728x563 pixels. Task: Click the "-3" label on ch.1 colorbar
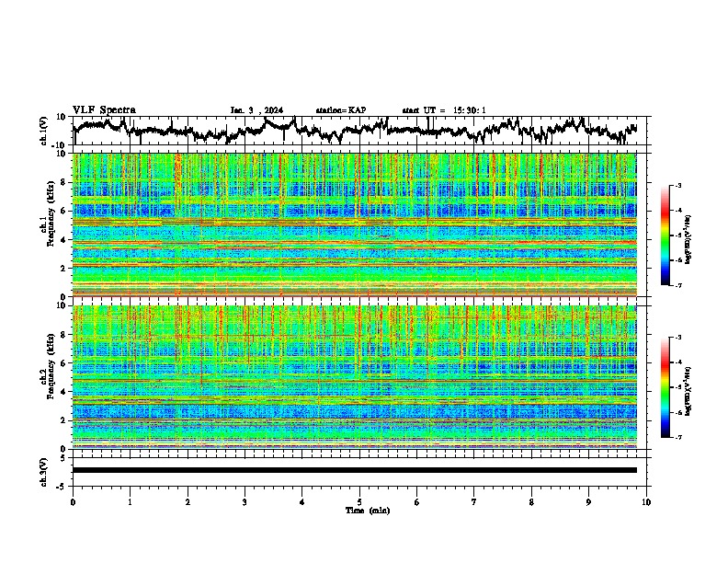pos(678,186)
